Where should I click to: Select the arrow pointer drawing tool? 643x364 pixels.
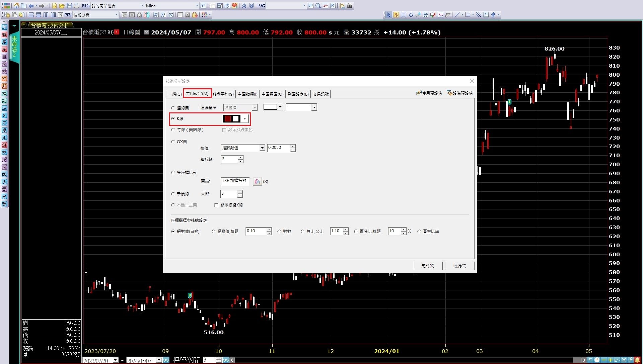tap(388, 15)
